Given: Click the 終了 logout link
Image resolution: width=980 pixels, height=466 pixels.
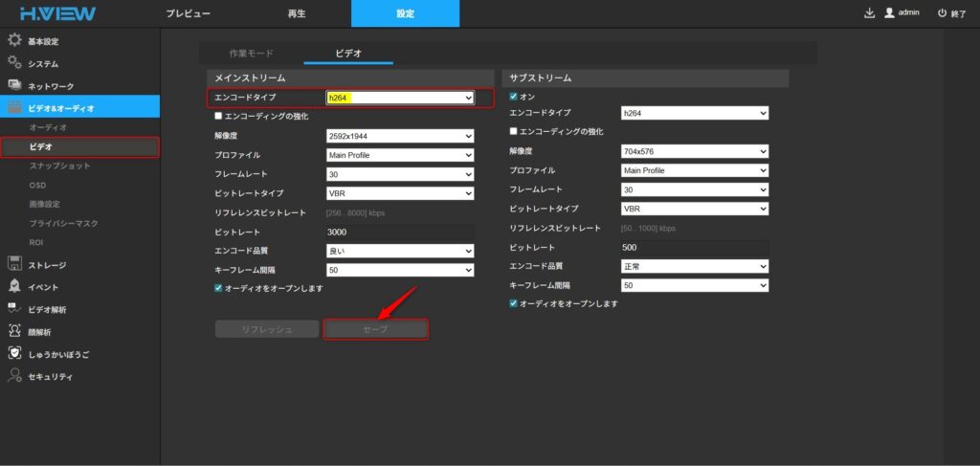Looking at the screenshot, I should (959, 13).
